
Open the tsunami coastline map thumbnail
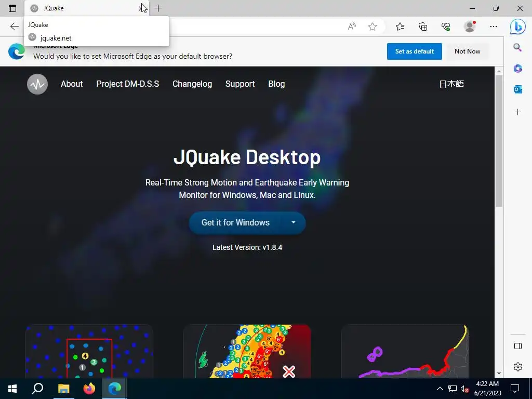point(405,351)
